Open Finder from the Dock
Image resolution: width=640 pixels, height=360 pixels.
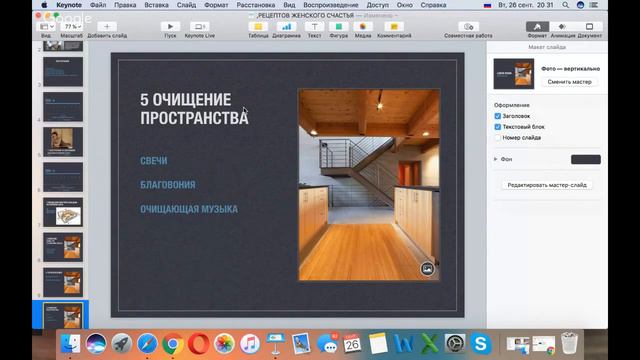(x=70, y=344)
